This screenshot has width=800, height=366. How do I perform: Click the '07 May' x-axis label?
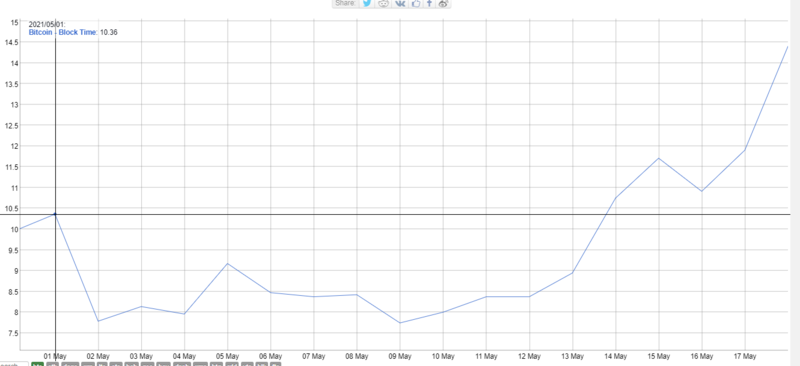[314, 356]
